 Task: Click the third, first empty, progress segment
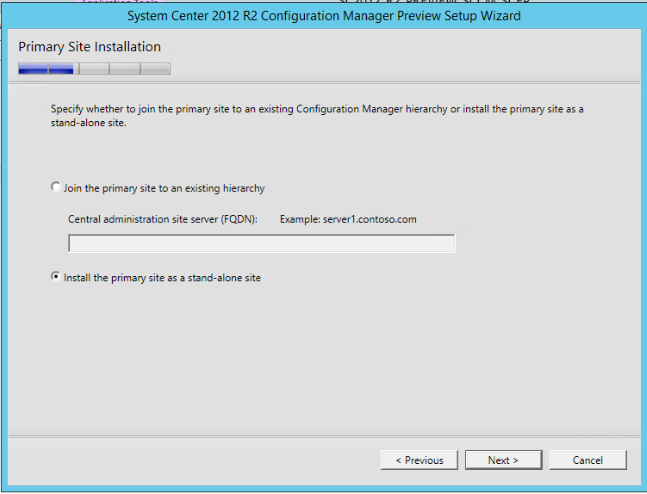94,69
